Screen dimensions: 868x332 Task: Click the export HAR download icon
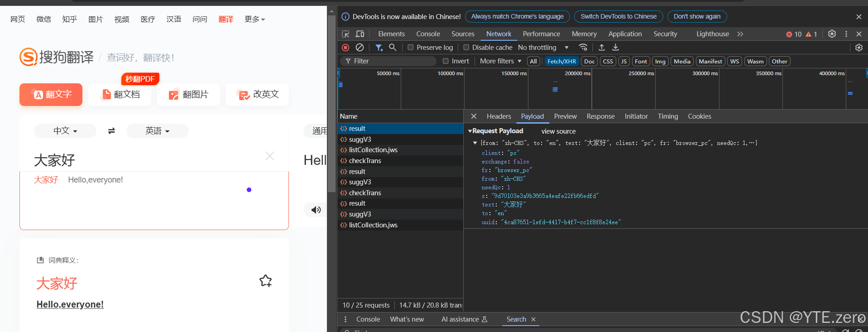[615, 47]
